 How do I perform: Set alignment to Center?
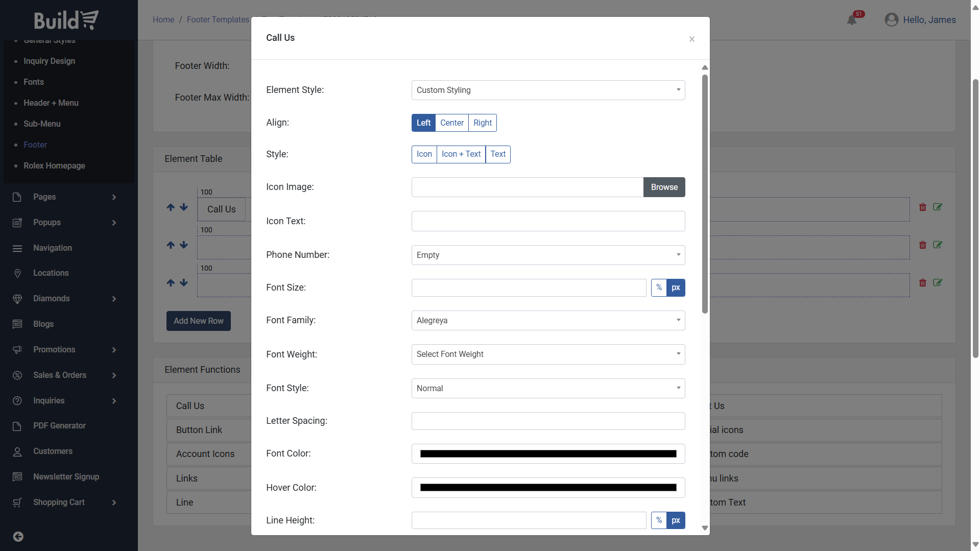(451, 123)
